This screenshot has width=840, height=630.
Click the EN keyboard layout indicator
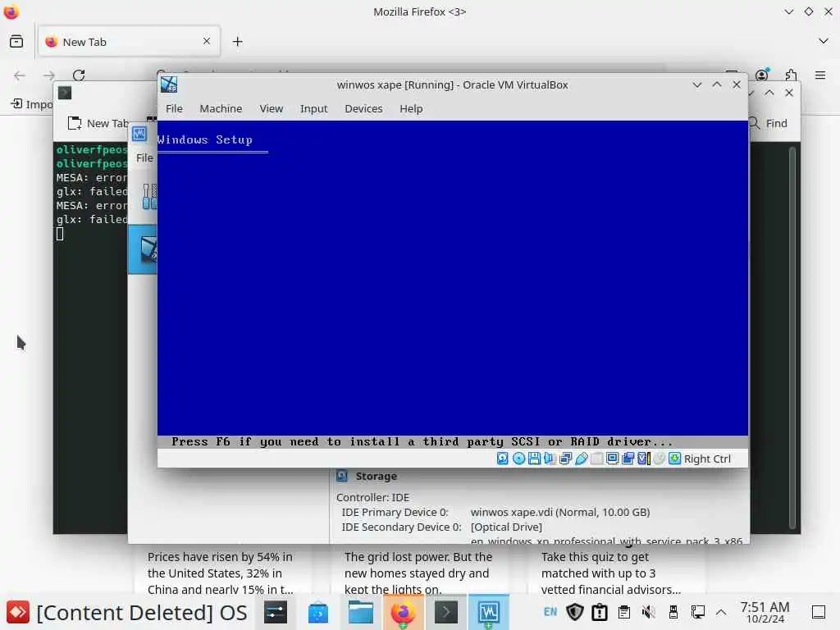pyautogui.click(x=550, y=612)
